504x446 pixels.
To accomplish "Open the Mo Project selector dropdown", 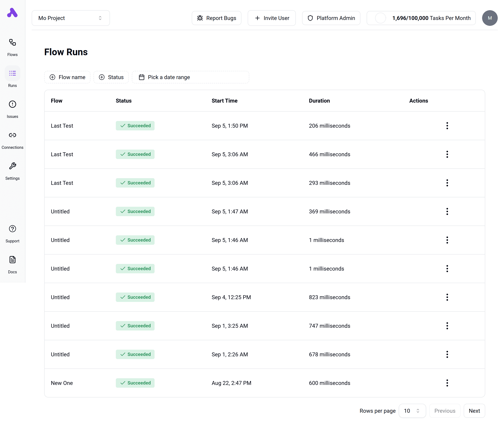I will tap(71, 18).
